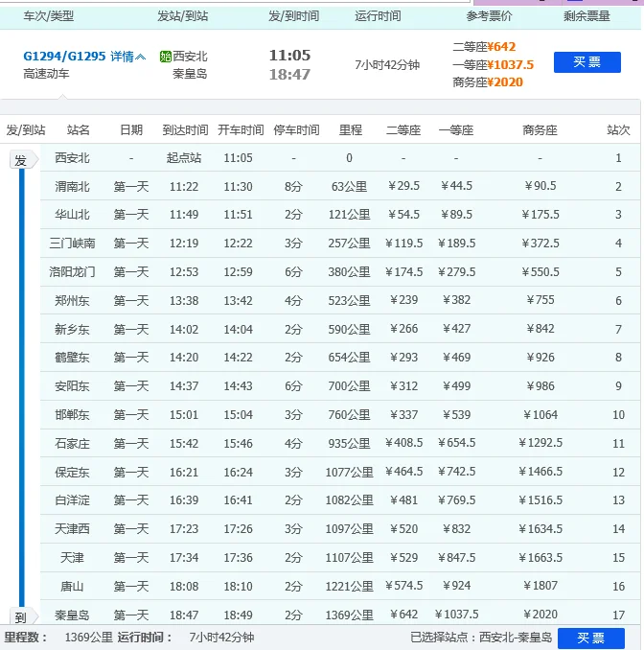The image size is (644, 650).
Task: Click the 停车时间 column header
Action: click(x=296, y=130)
